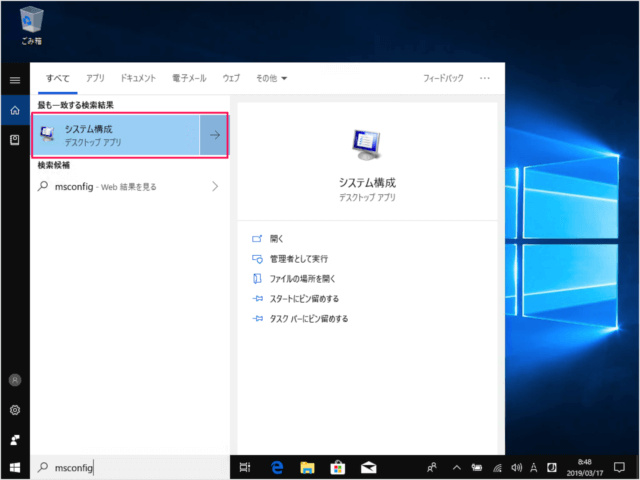The image size is (640, 480).
Task: Open the msconfig web results suggestion
Action: 130,186
